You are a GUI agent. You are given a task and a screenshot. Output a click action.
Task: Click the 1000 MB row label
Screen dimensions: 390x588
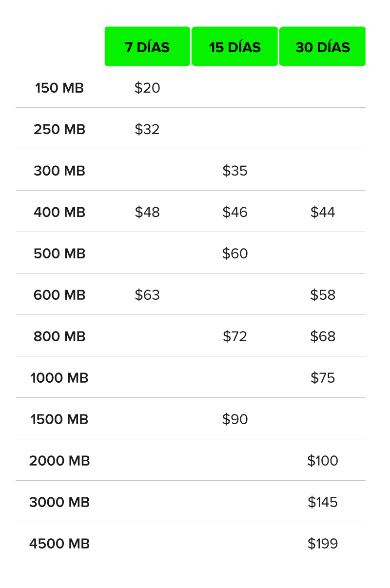[59, 378]
